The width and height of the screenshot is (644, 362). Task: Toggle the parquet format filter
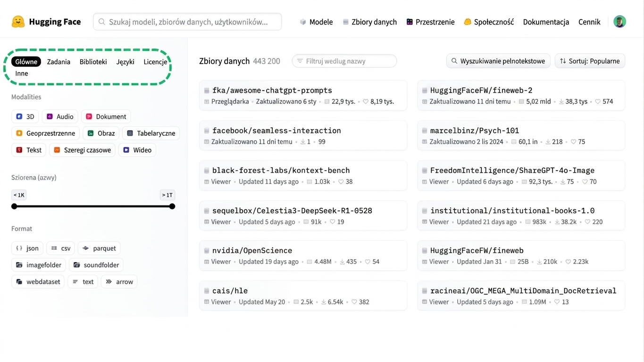click(99, 248)
